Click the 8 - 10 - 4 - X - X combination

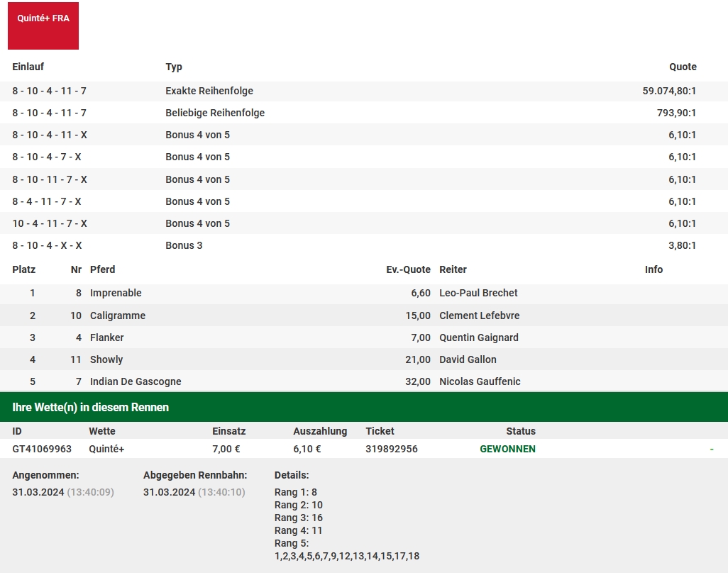coord(47,245)
